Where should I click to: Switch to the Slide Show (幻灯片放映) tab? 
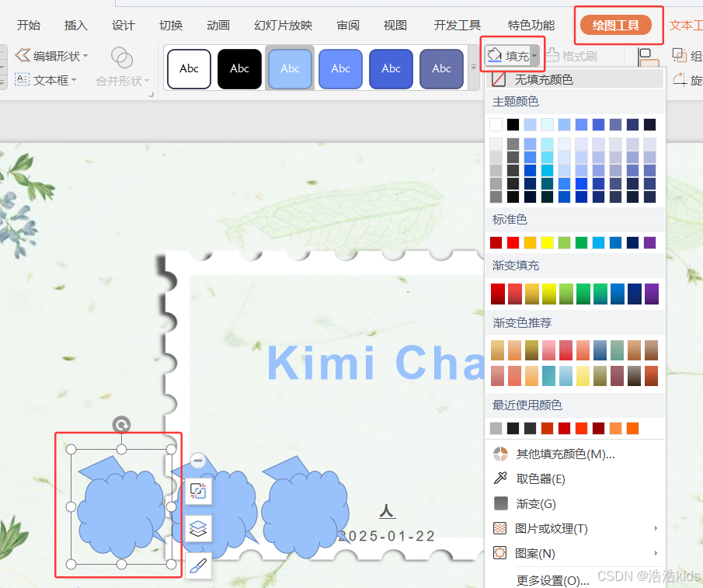(x=283, y=25)
